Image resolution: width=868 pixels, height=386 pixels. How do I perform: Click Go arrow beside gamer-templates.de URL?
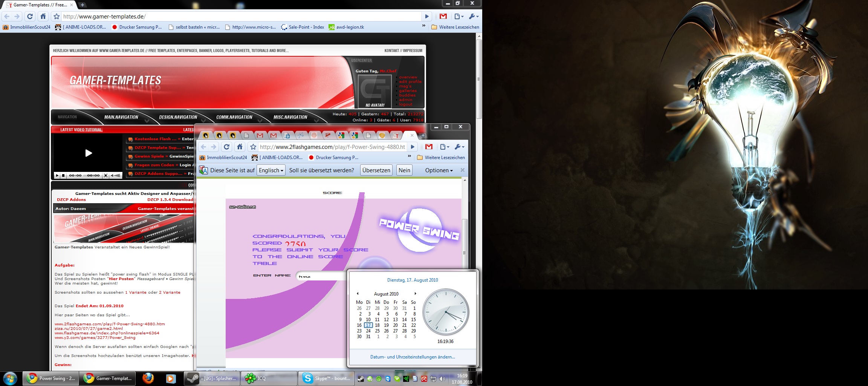tap(426, 17)
